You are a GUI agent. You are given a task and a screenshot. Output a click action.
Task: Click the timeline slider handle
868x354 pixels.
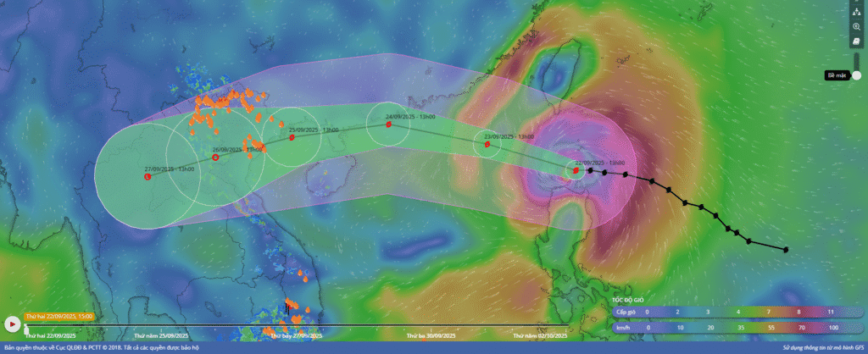tap(25, 325)
